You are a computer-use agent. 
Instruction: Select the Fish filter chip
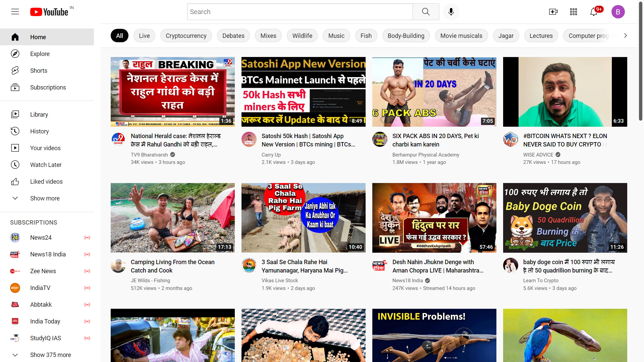[x=366, y=36]
